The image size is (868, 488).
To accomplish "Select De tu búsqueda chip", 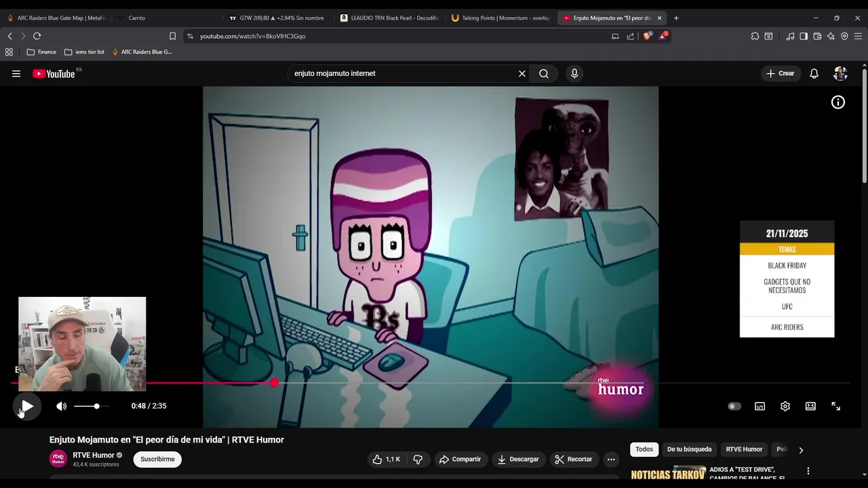I will pos(689,449).
